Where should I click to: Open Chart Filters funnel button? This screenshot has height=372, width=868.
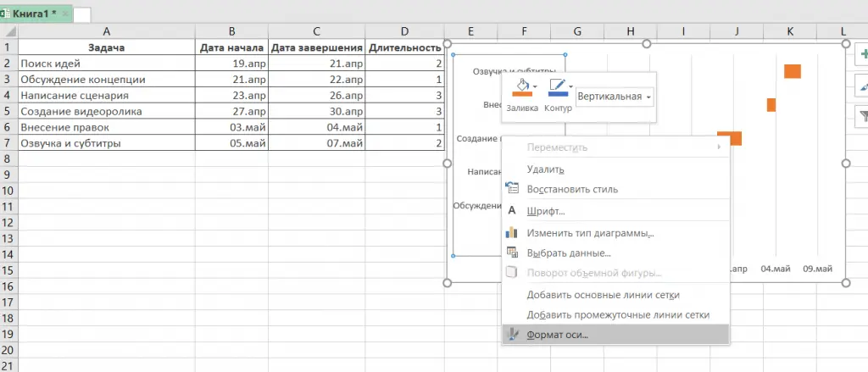coord(861,118)
